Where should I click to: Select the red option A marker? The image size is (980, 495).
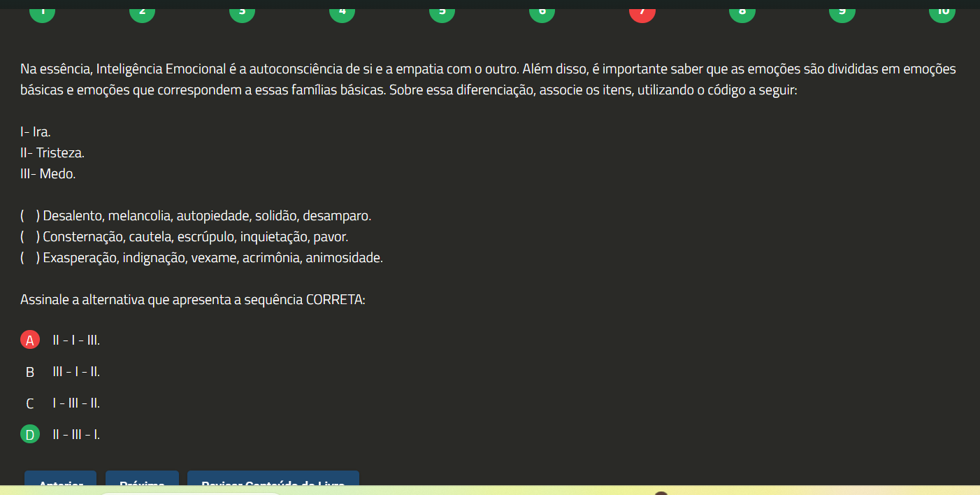tap(29, 340)
